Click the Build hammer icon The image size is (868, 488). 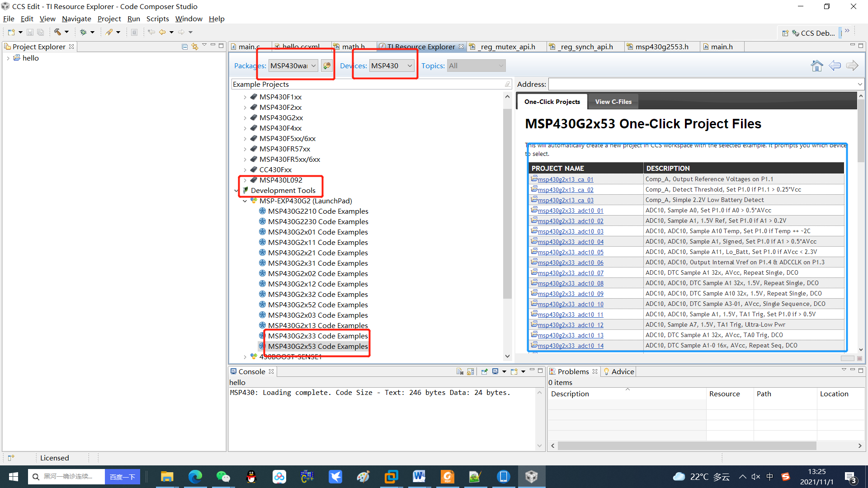pyautogui.click(x=57, y=32)
